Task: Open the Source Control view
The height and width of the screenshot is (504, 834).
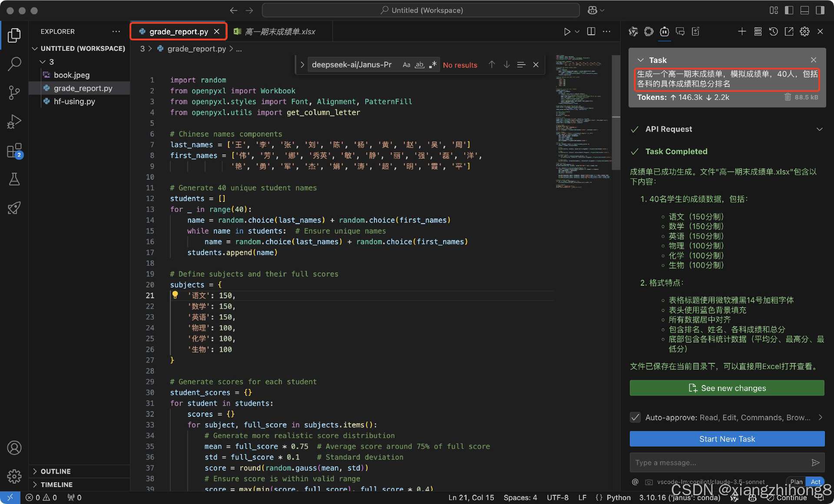Action: [x=15, y=92]
